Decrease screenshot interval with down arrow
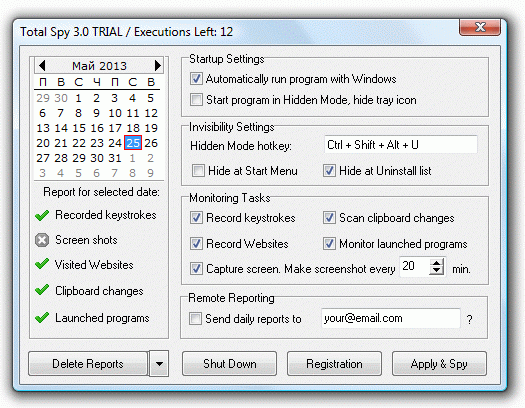525x408 pixels. coord(437,271)
